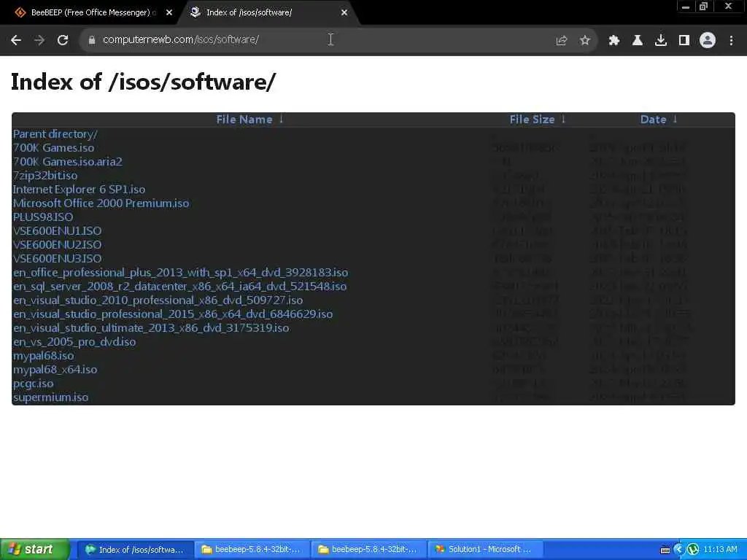Click the share page icon in address bar
This screenshot has height=560, width=747.
(x=562, y=41)
